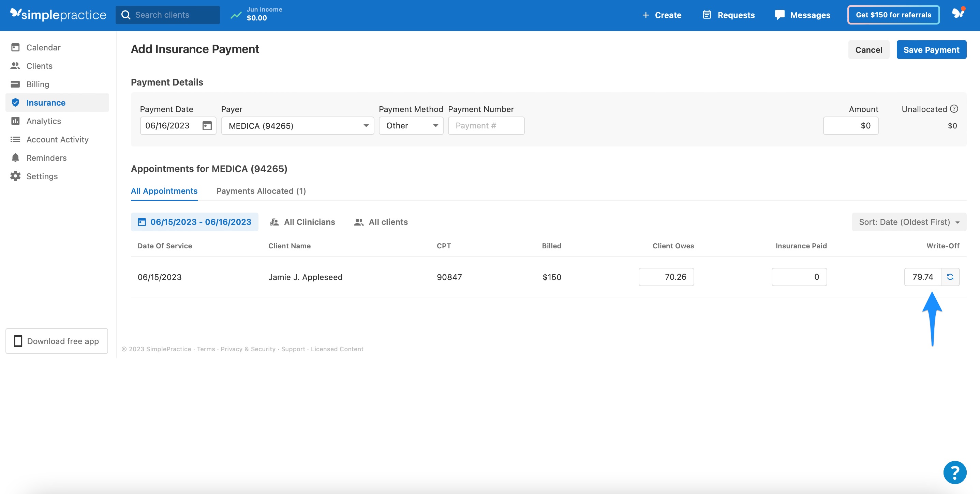Open the Calendar sidebar item
This screenshot has height=494, width=980.
pyautogui.click(x=57, y=47)
